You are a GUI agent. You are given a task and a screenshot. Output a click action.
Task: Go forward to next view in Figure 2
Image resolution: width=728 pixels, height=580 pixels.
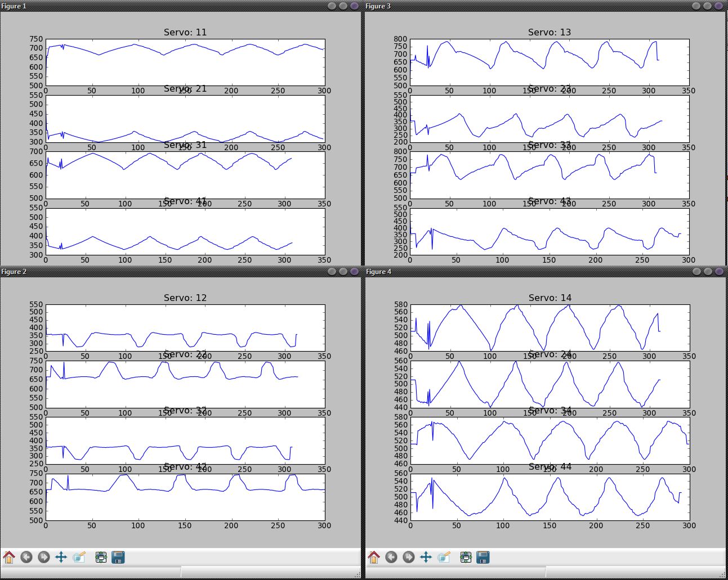(x=44, y=557)
